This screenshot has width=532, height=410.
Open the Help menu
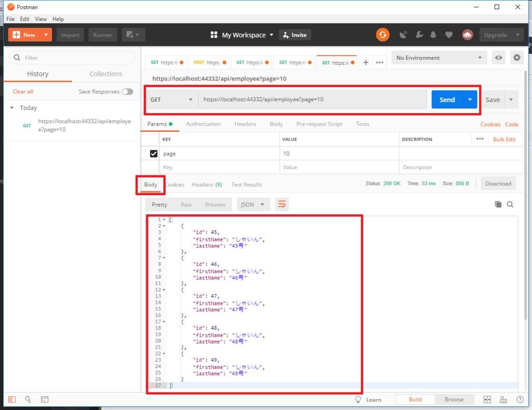[58, 19]
